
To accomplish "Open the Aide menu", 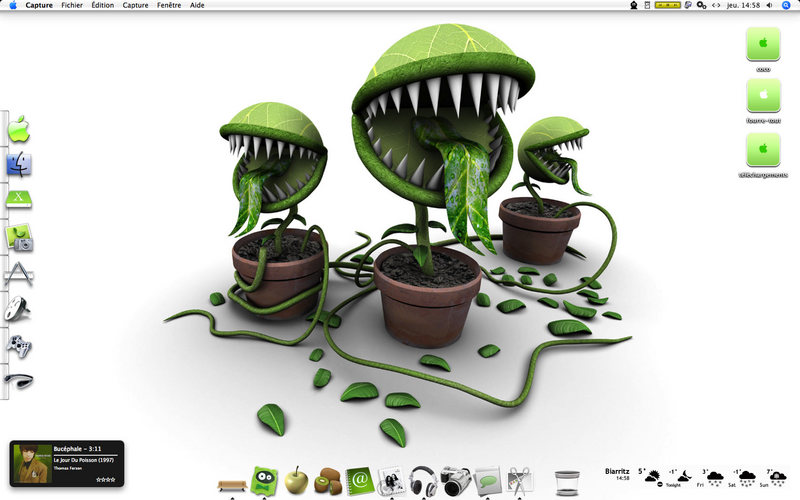I will click(197, 5).
